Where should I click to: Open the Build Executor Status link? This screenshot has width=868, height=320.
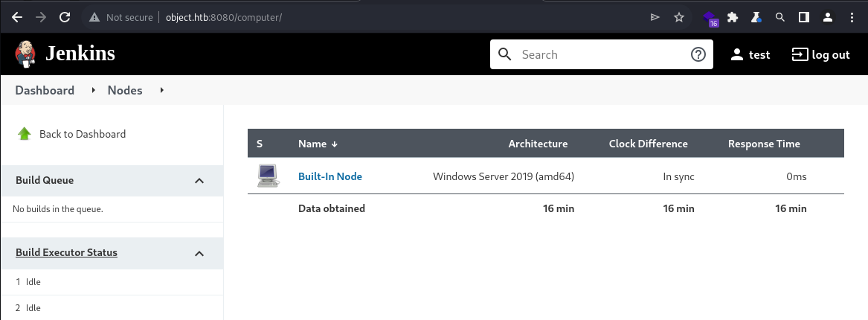pyautogui.click(x=66, y=252)
